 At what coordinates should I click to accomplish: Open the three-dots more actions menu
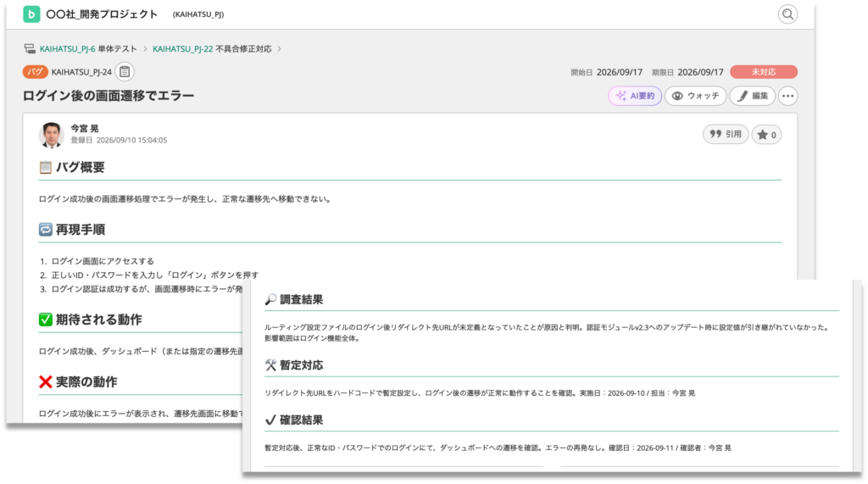[787, 96]
